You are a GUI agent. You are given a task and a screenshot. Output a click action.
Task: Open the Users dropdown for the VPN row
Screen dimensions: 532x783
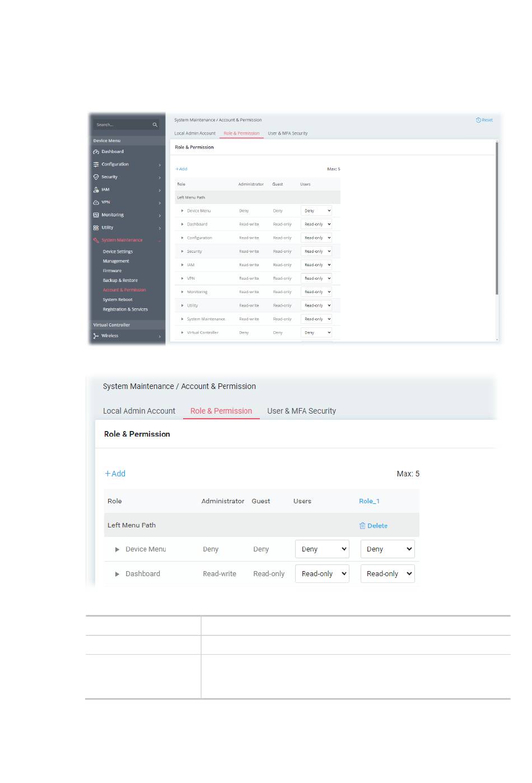pyautogui.click(x=316, y=279)
